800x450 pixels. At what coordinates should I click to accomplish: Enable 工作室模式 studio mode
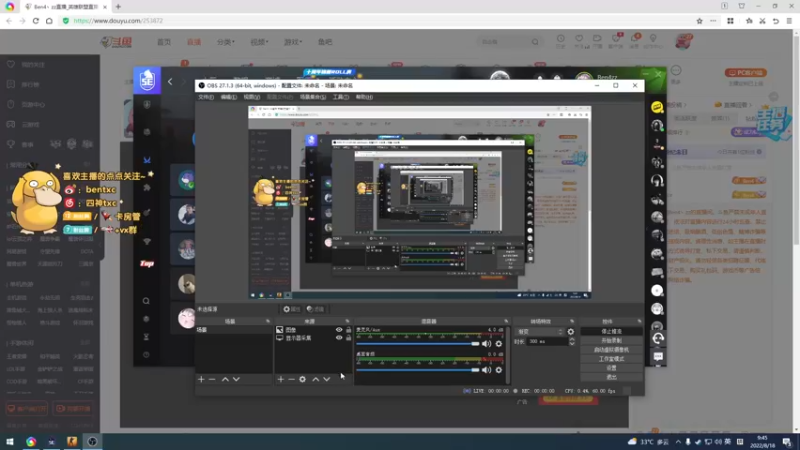click(611, 359)
